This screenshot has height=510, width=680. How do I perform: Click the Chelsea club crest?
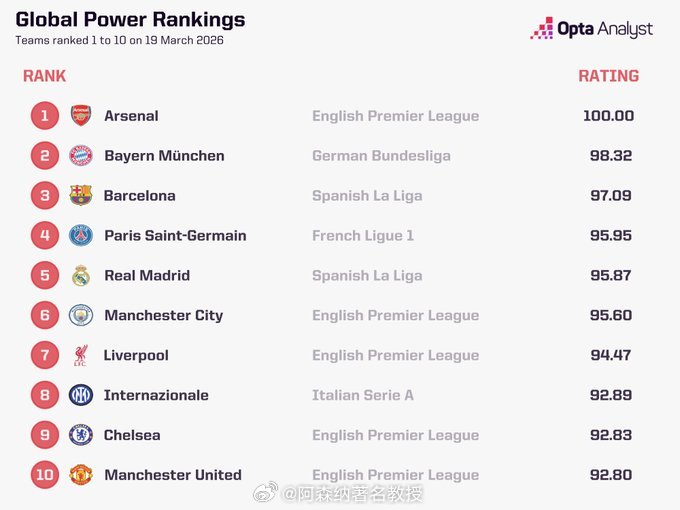(81, 435)
